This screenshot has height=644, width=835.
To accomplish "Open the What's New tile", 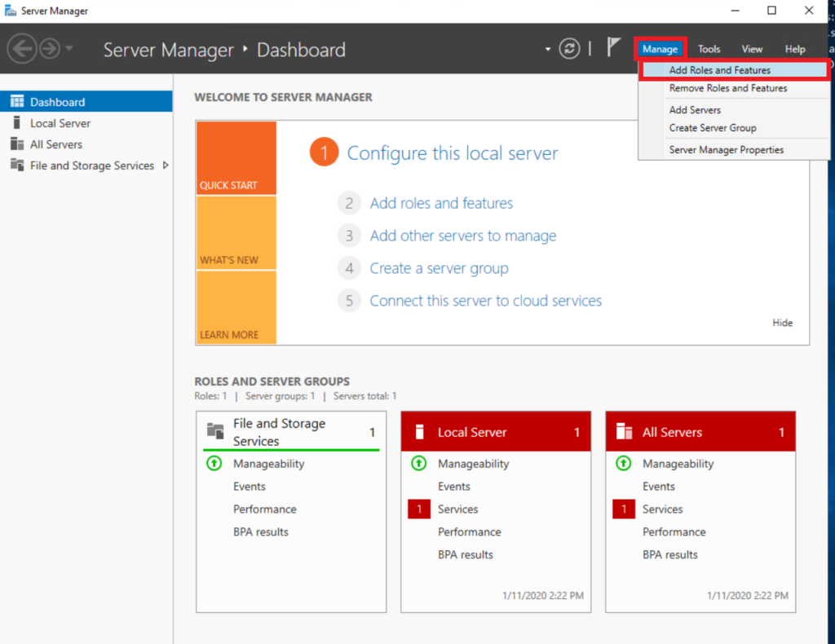I will pyautogui.click(x=236, y=233).
